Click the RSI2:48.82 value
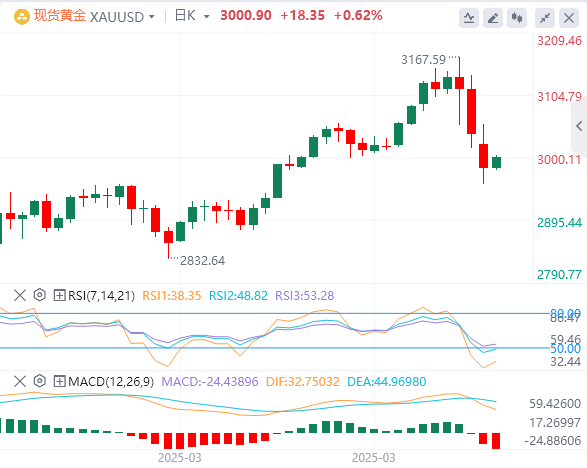The image size is (587, 468). (238, 296)
